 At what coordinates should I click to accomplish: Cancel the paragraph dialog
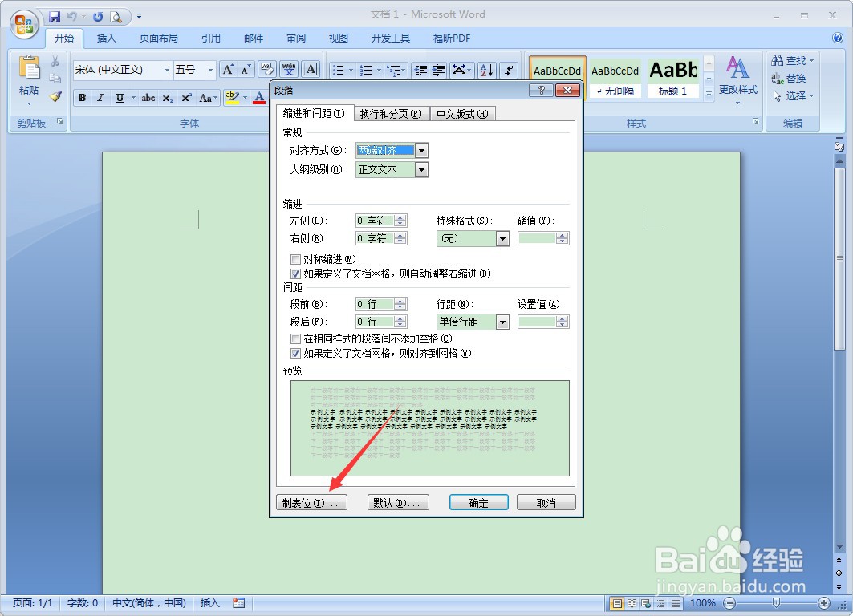(x=546, y=503)
